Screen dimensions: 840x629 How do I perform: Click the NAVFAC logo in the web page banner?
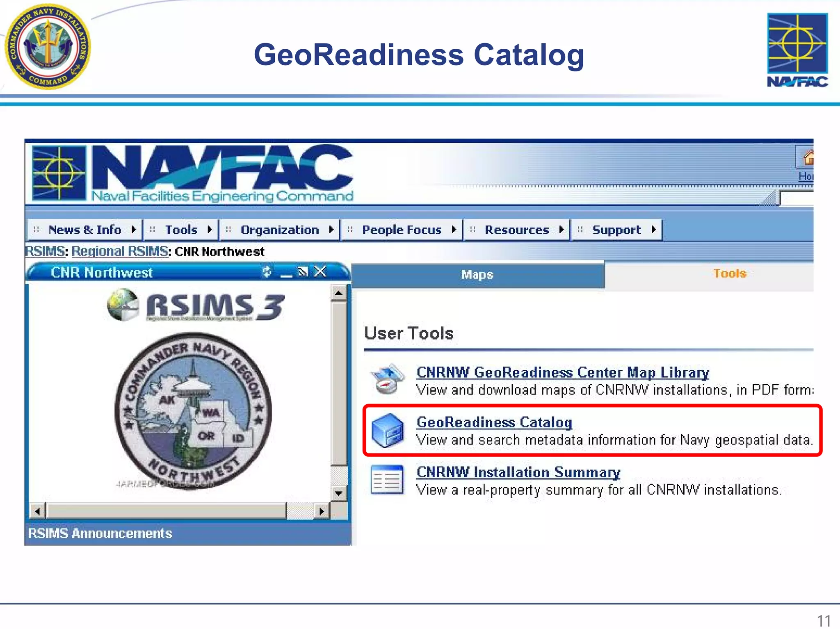point(193,173)
